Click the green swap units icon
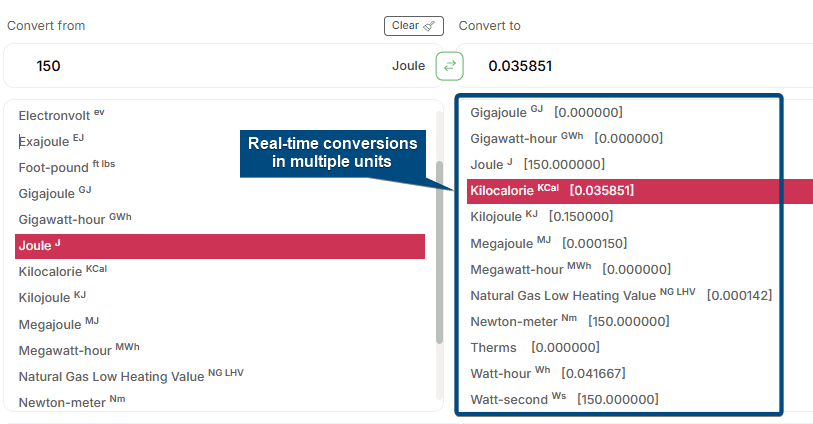This screenshot has width=813, height=424. tap(449, 66)
